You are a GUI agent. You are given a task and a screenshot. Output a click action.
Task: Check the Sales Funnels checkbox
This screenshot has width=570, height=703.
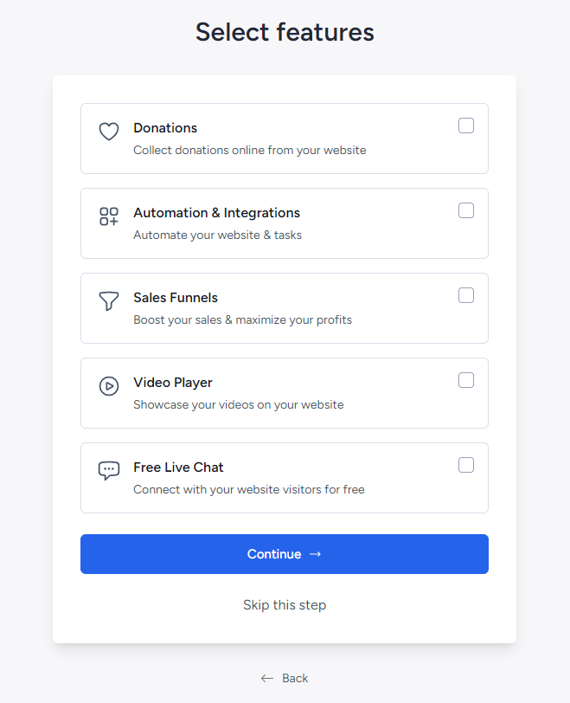(466, 295)
